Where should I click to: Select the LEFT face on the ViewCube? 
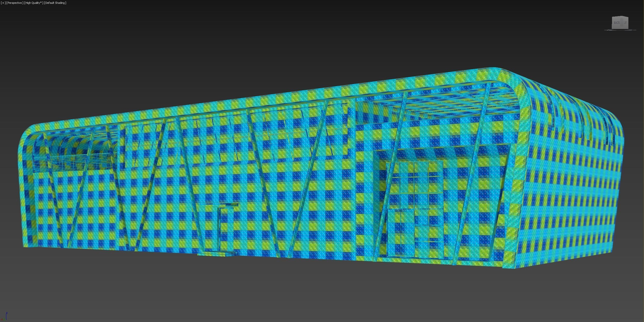click(x=625, y=23)
